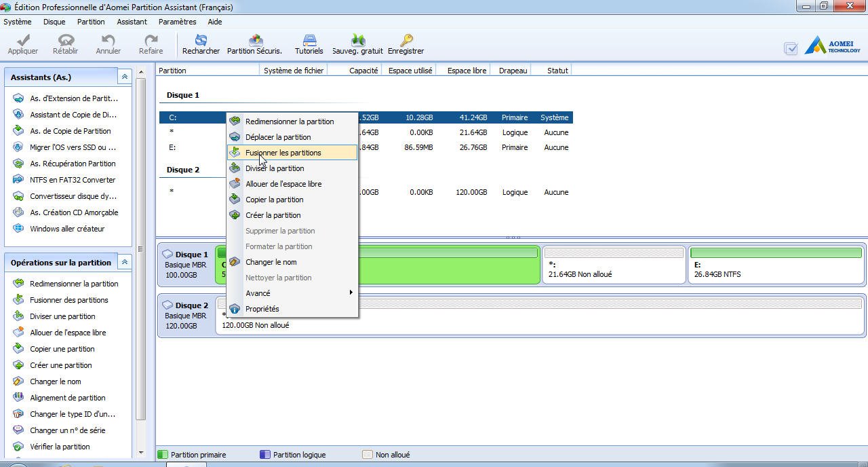868x467 pixels.
Task: Click Sauveg. gratuit toolbar icon
Action: click(357, 40)
